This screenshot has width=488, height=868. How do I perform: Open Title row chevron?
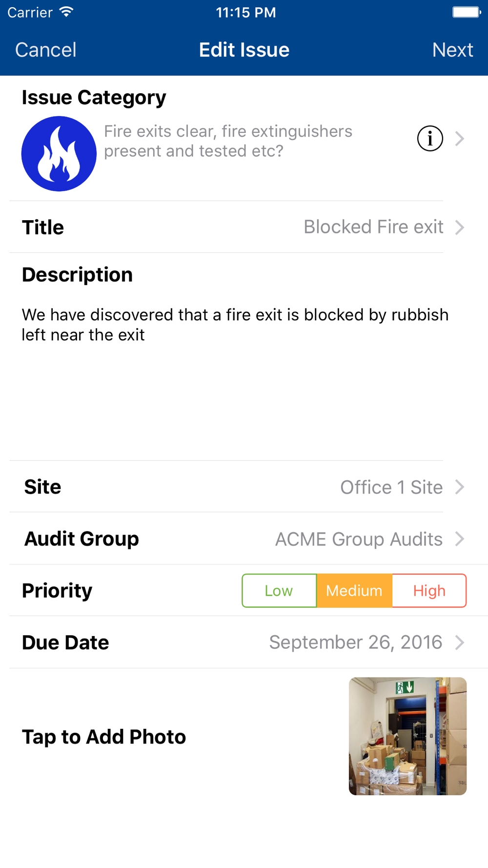(x=459, y=227)
